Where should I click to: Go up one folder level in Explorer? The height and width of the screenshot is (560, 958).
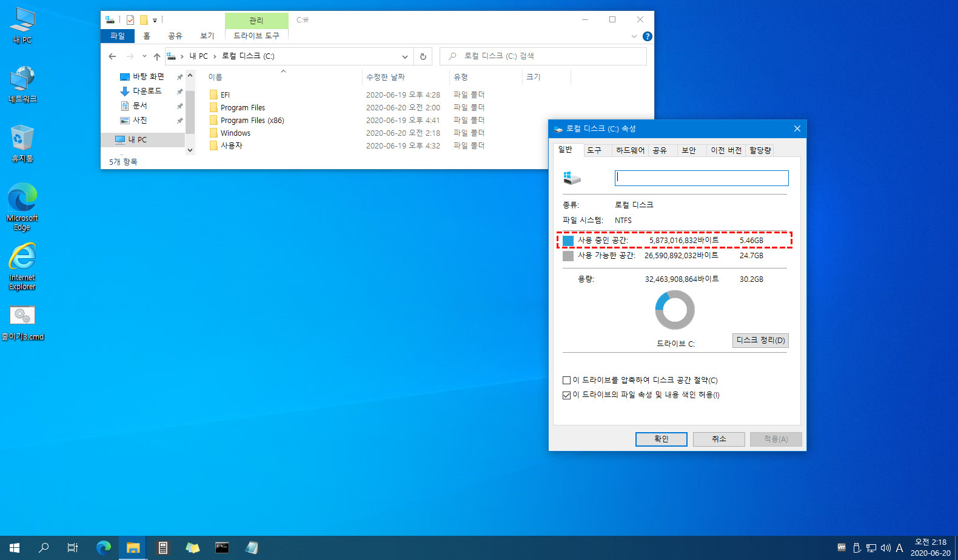tap(157, 56)
